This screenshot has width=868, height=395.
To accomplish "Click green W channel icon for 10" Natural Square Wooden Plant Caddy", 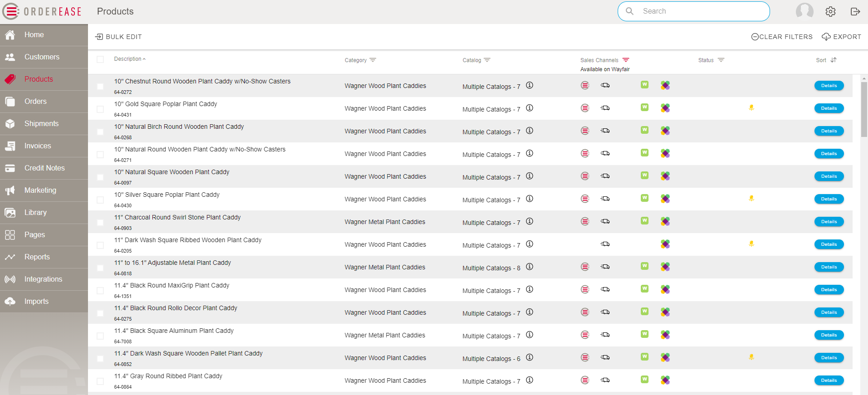I will [644, 176].
